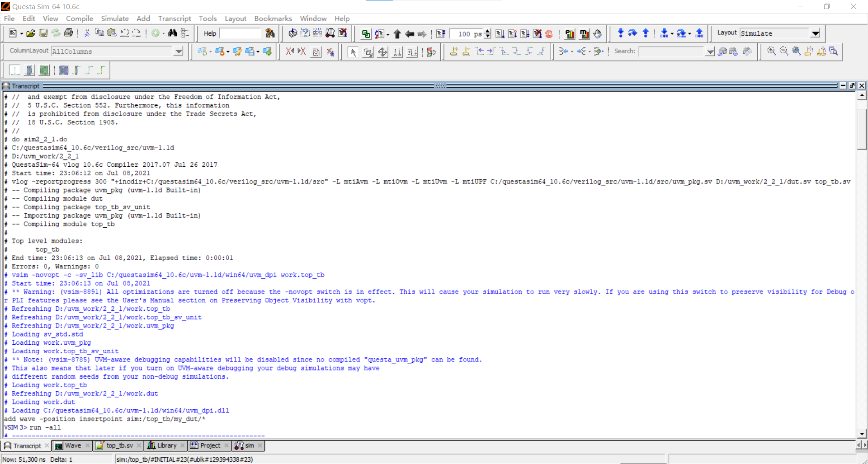Click the Step Out blue arrow icon
The width and height of the screenshot is (868, 464).
coord(646,33)
